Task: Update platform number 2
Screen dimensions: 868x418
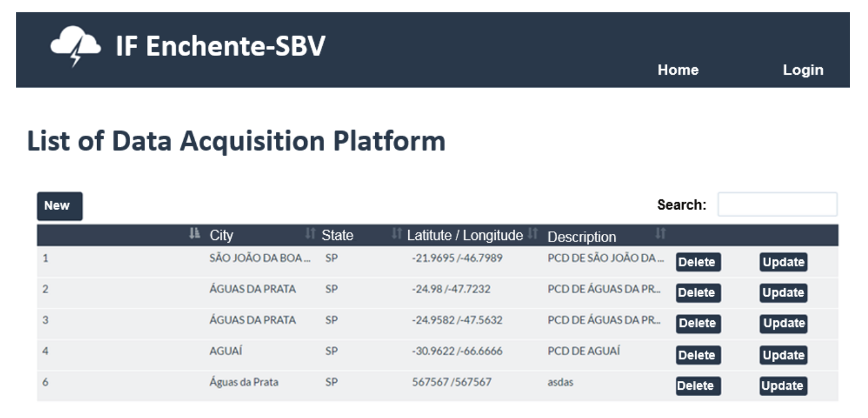Action: (783, 293)
